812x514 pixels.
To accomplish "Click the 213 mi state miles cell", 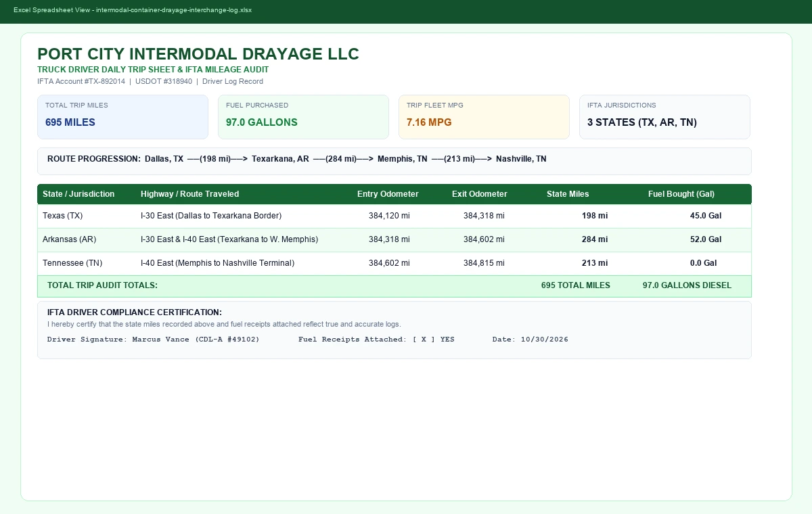I will click(x=595, y=263).
